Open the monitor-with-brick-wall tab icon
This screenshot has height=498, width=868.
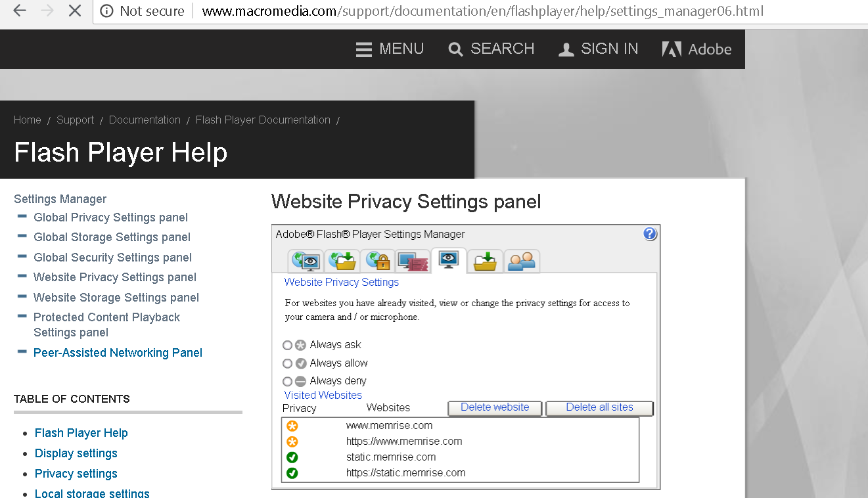413,261
